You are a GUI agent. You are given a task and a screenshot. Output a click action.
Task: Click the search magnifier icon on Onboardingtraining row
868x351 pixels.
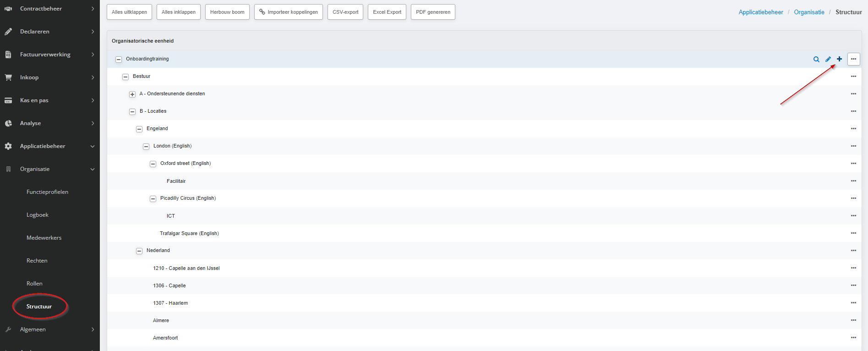pos(816,59)
